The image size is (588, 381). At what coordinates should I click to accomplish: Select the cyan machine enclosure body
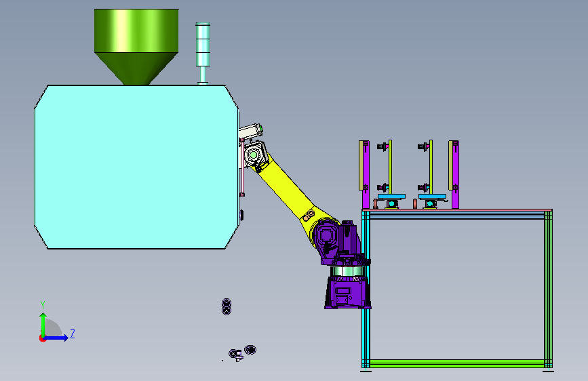(136, 167)
